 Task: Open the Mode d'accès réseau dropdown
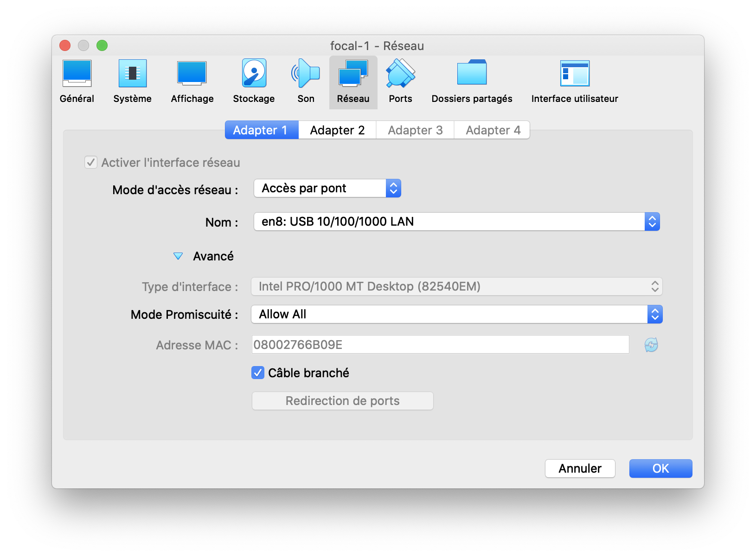click(327, 188)
